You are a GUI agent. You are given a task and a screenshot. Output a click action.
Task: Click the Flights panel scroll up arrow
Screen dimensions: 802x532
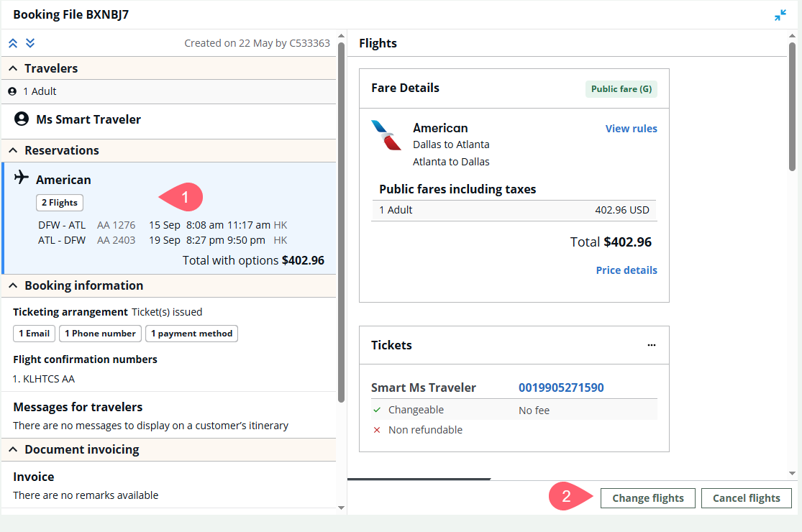(x=792, y=36)
